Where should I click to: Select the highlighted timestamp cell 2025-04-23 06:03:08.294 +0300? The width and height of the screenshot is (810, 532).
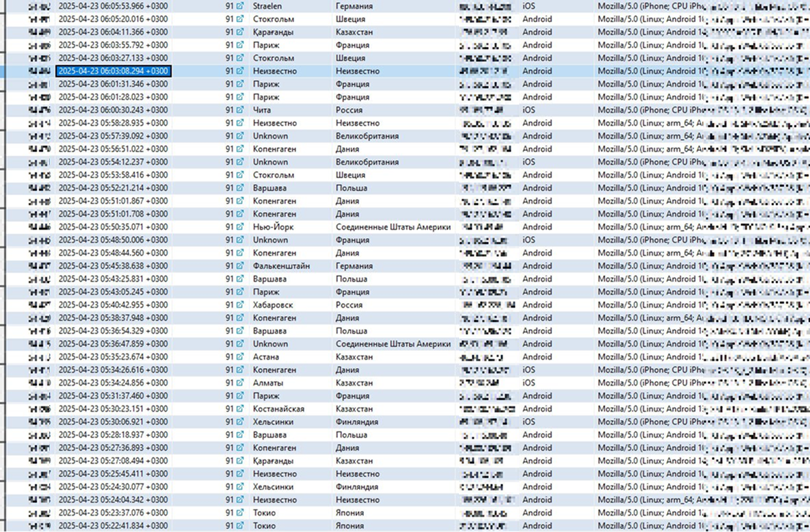pos(113,70)
